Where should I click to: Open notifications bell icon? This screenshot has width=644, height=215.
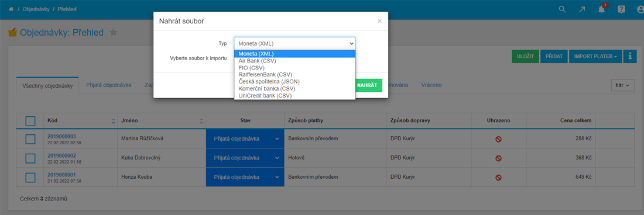pos(602,9)
